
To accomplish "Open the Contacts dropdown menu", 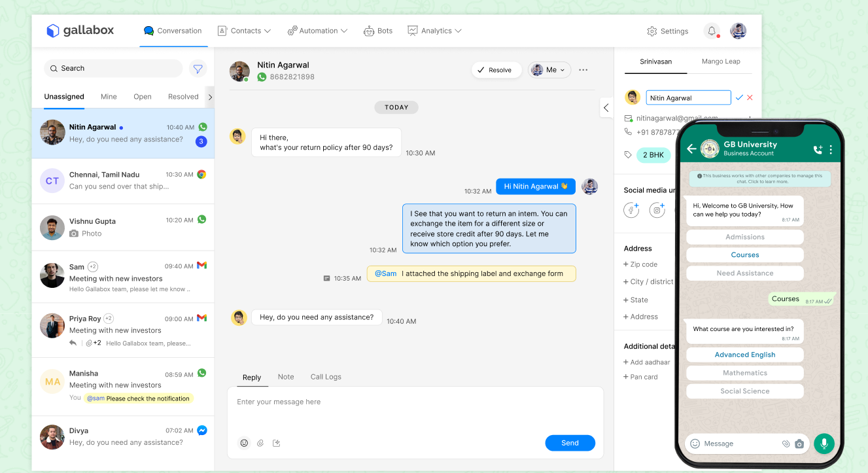I will pos(245,31).
